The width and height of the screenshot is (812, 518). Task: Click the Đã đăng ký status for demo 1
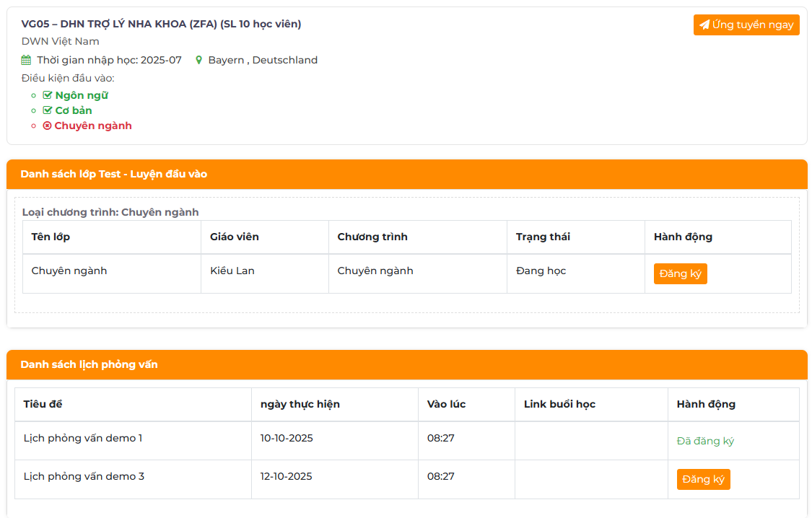pyautogui.click(x=705, y=441)
